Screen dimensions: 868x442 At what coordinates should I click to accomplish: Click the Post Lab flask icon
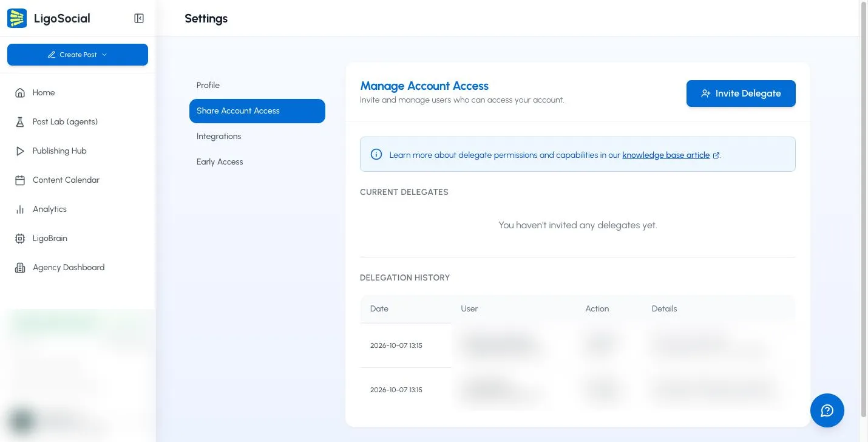pyautogui.click(x=20, y=122)
